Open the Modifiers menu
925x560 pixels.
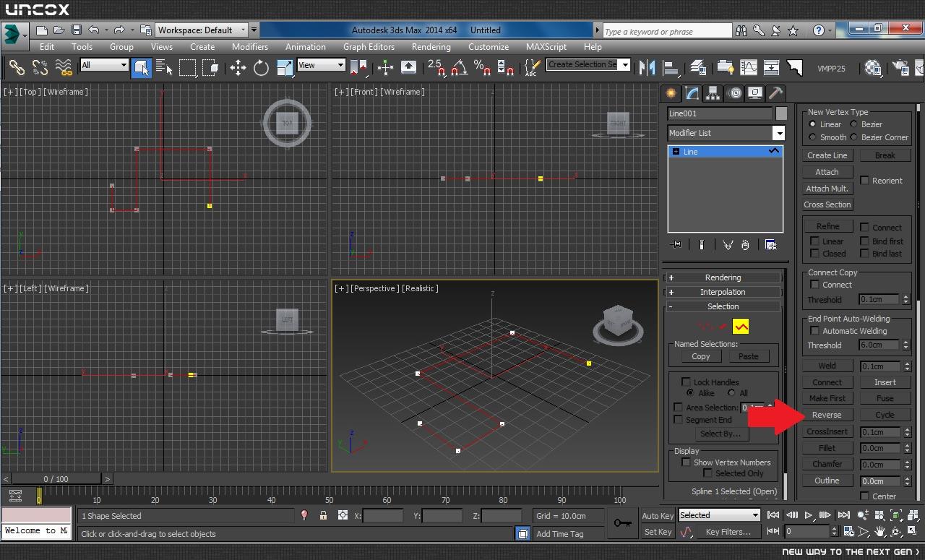pyautogui.click(x=250, y=47)
